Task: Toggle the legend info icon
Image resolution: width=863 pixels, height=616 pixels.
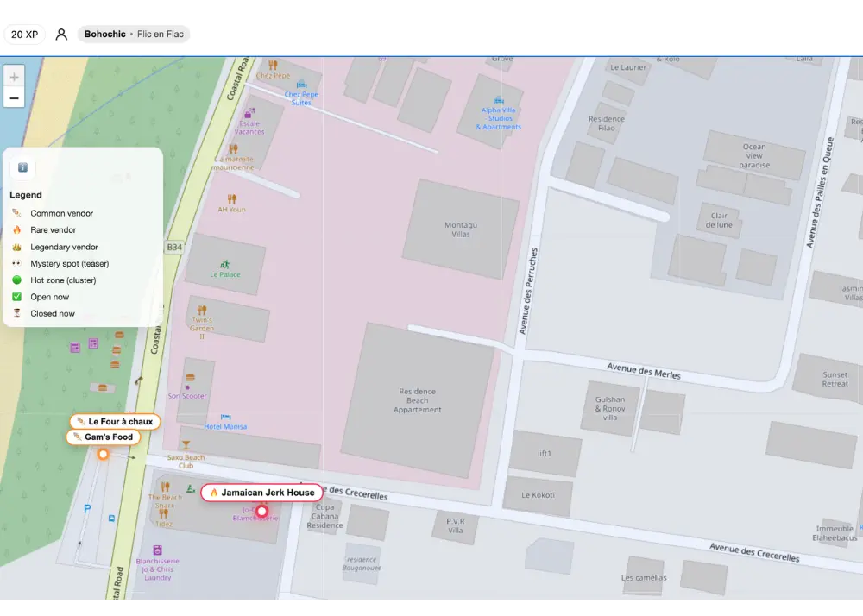Action: point(22,167)
